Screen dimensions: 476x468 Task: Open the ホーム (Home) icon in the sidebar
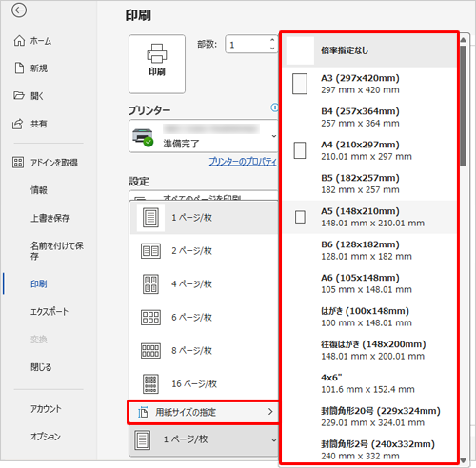[x=19, y=41]
